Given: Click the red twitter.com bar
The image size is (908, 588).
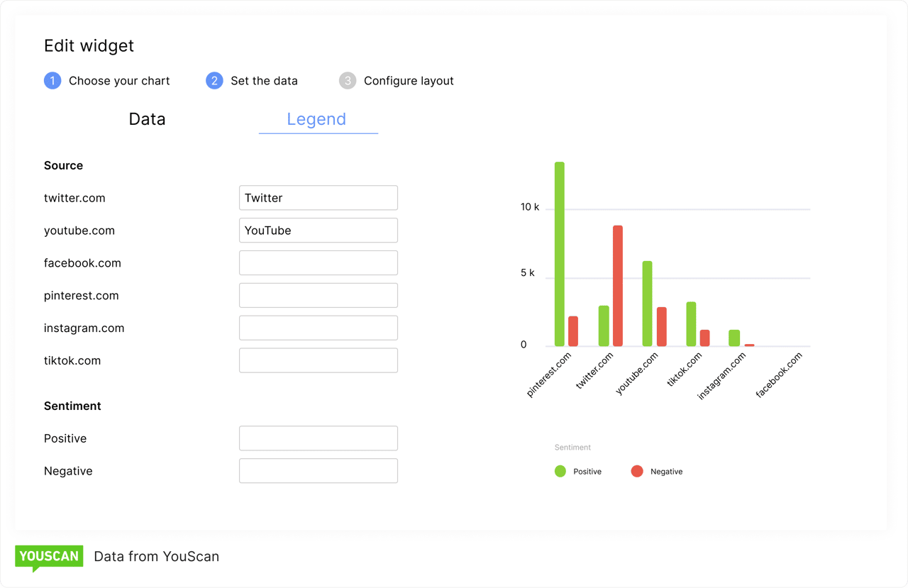Looking at the screenshot, I should point(617,284).
